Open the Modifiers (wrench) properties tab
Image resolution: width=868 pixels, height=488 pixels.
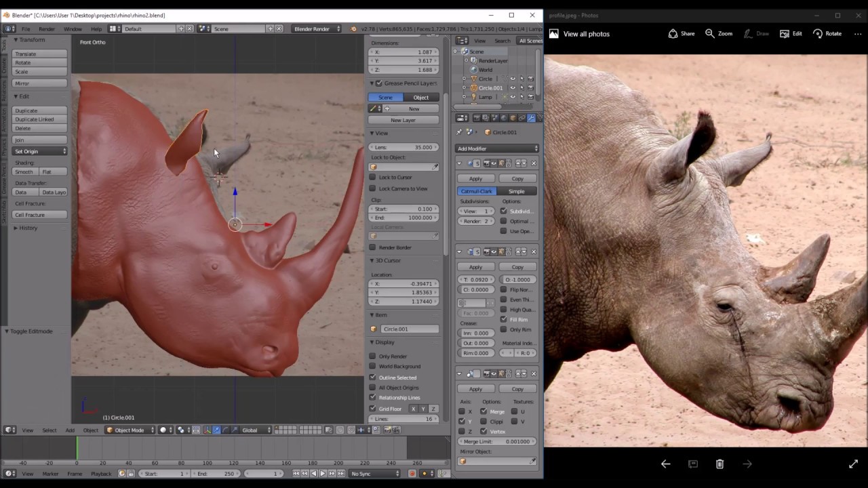point(531,118)
